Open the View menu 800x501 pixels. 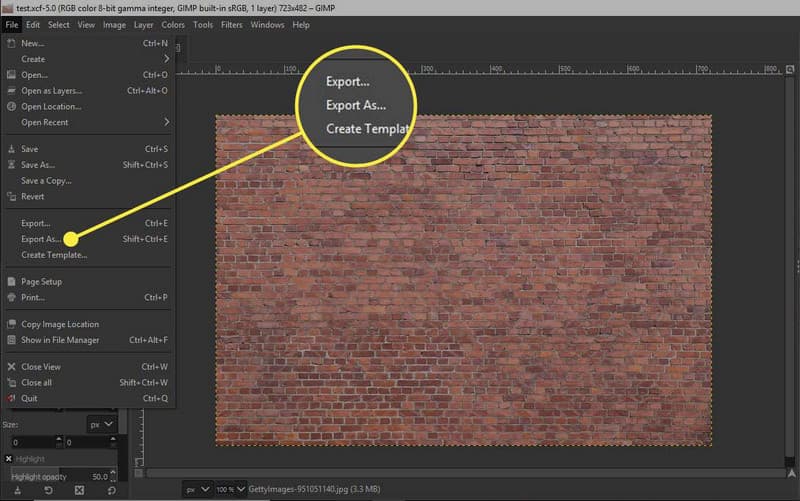(x=86, y=24)
